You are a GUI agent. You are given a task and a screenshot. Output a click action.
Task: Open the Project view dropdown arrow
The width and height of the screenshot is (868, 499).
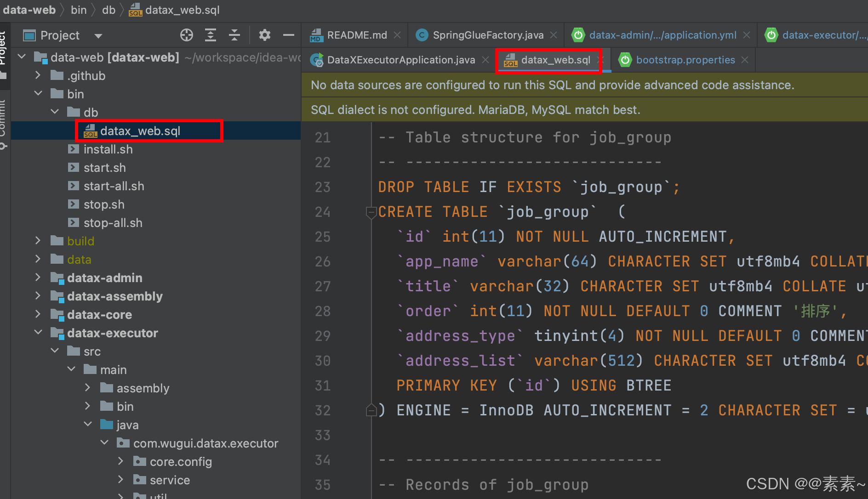pos(98,36)
